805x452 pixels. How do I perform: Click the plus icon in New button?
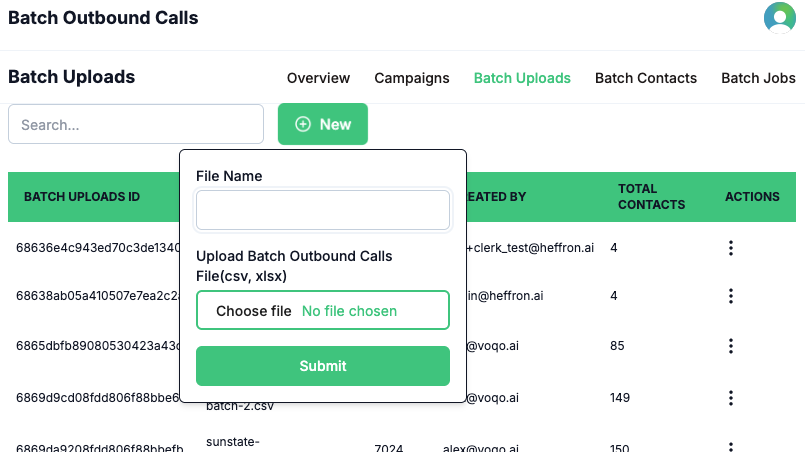click(303, 124)
